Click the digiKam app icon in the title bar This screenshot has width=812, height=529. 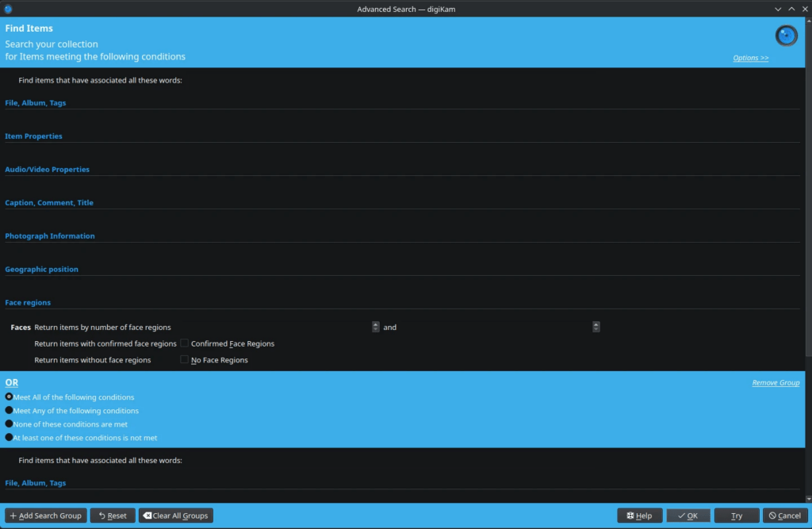[8, 9]
